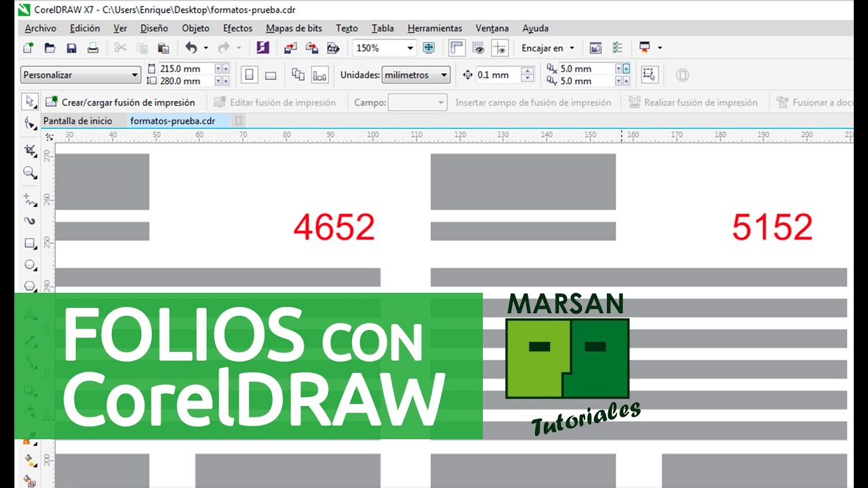This screenshot has height=488, width=868.
Task: Switch to Portrait orientation
Action: [x=250, y=75]
